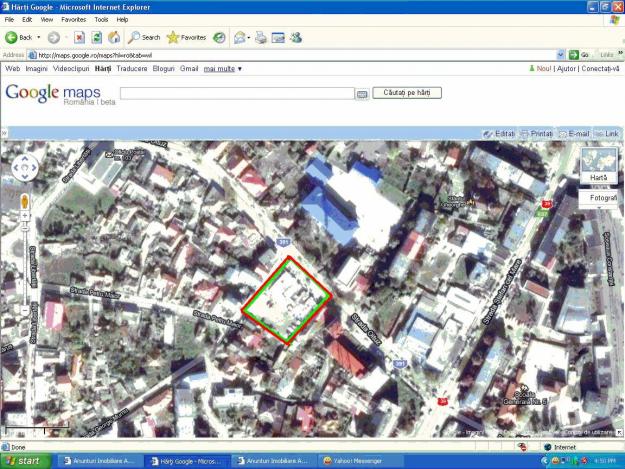
Task: Zoom out with the map minus button
Action: click(x=25, y=310)
